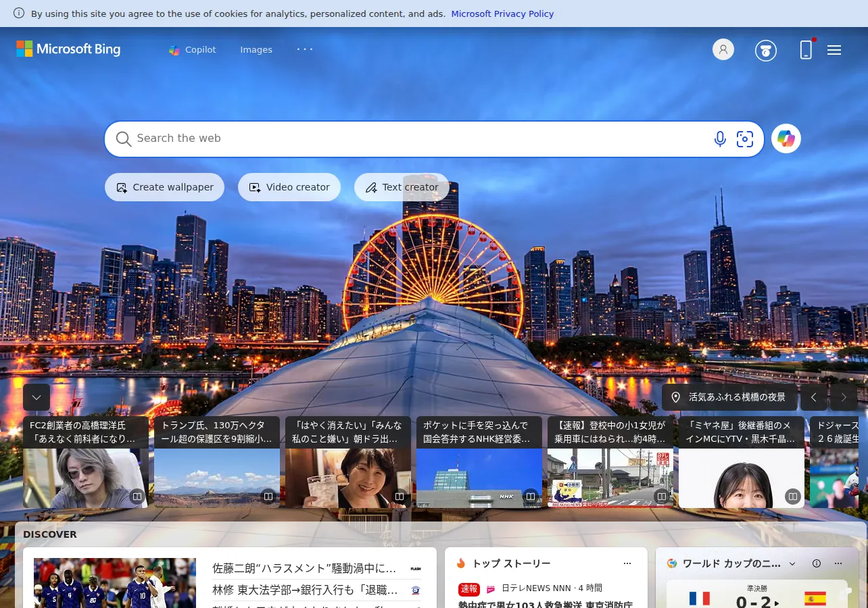868x608 pixels.
Task: Open the トップ ストーリー card options menu
Action: pos(627,563)
